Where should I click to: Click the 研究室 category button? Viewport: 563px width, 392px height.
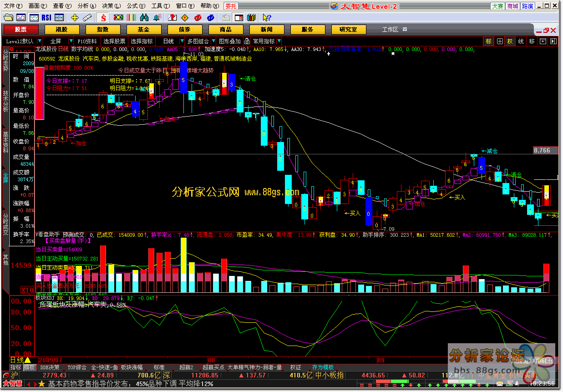348,30
